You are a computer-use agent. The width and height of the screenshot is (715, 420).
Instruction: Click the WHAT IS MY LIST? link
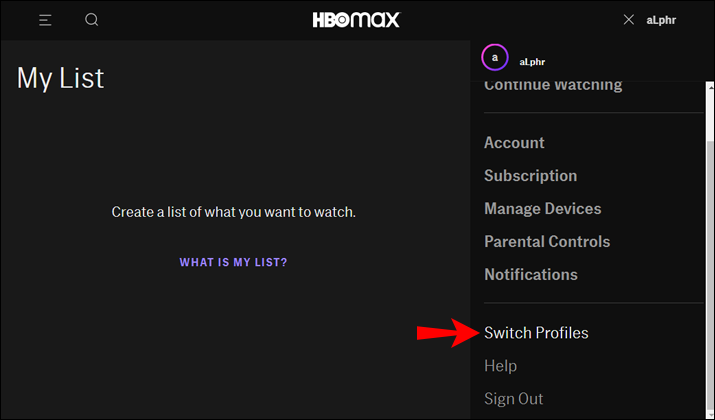tap(233, 263)
